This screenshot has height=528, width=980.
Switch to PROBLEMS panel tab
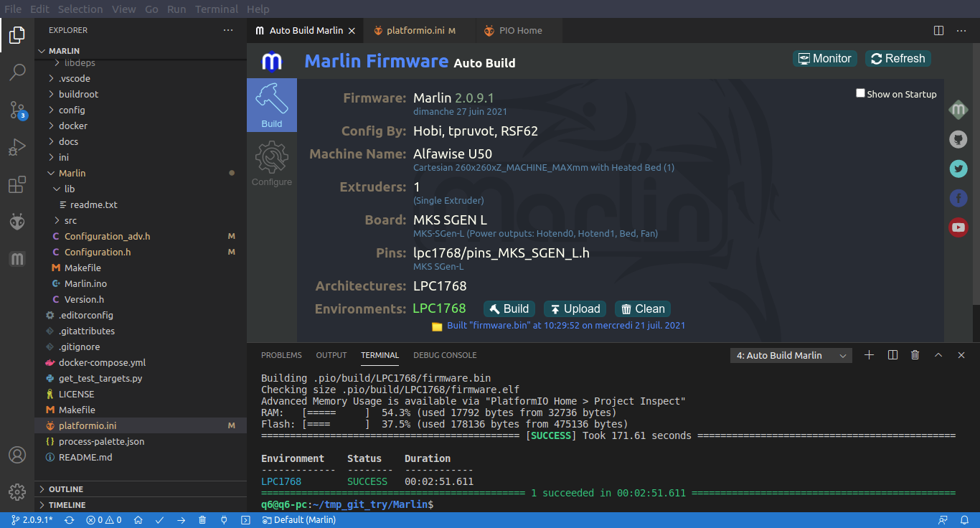(281, 355)
